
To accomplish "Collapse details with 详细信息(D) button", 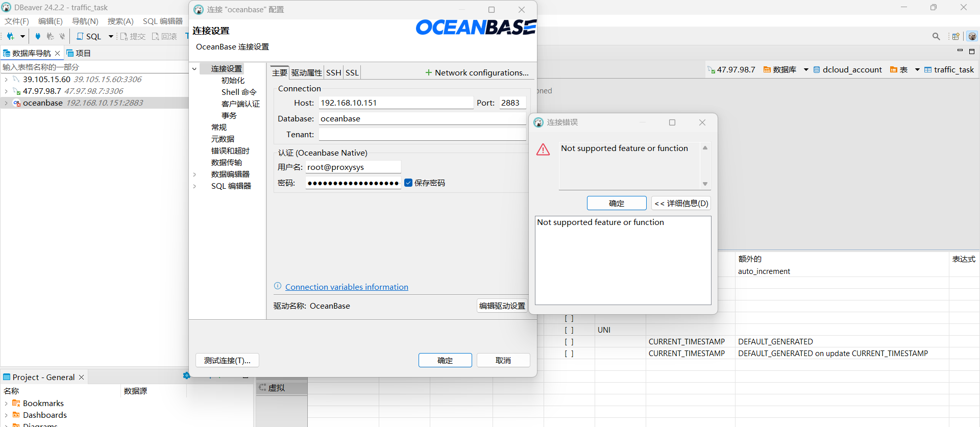I will pos(681,203).
